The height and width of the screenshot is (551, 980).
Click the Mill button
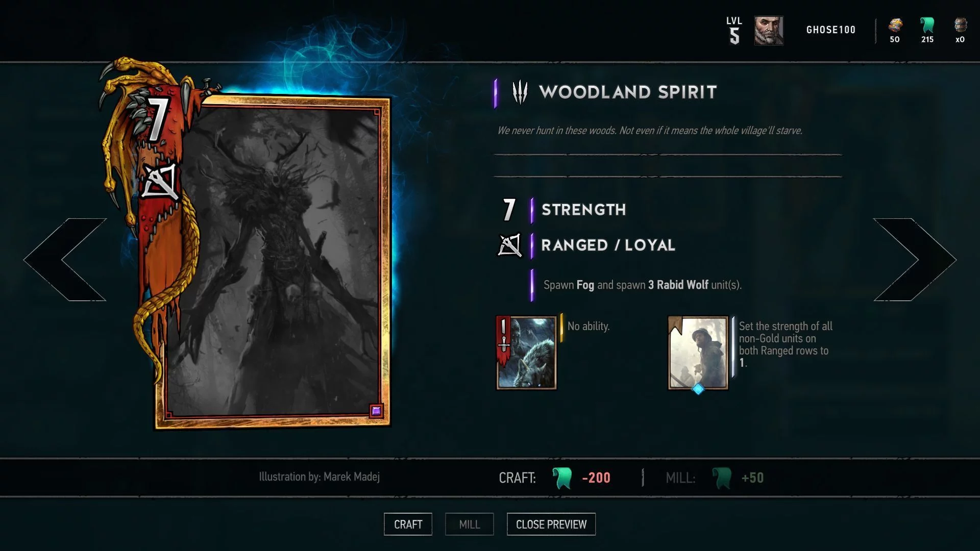coord(469,524)
